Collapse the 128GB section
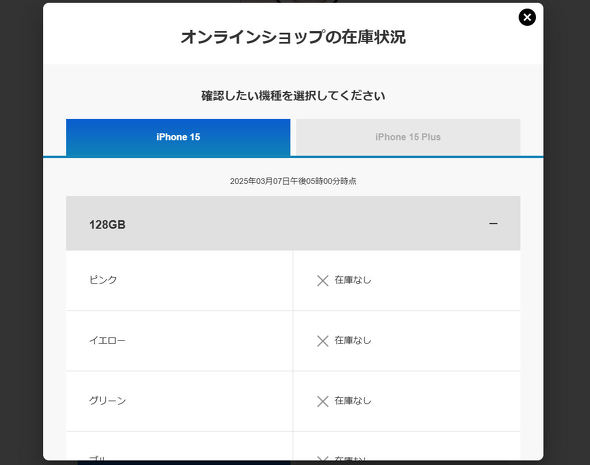Image resolution: width=590 pixels, height=465 pixels. click(x=293, y=223)
